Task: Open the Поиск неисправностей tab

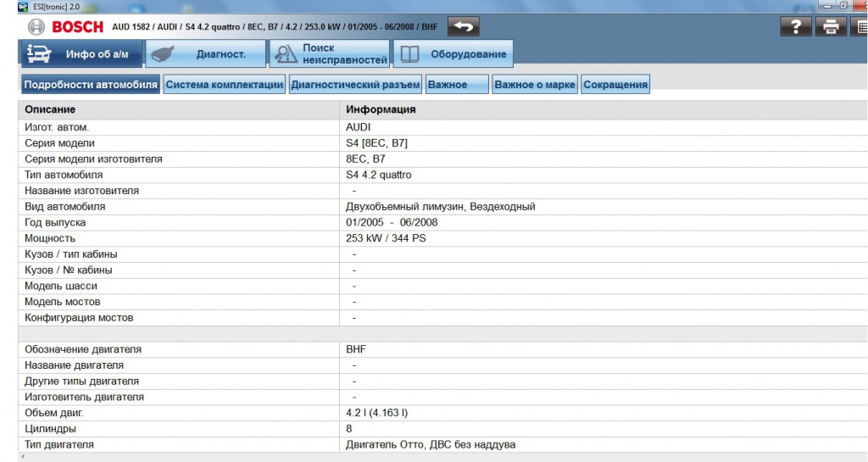Action: [330, 53]
